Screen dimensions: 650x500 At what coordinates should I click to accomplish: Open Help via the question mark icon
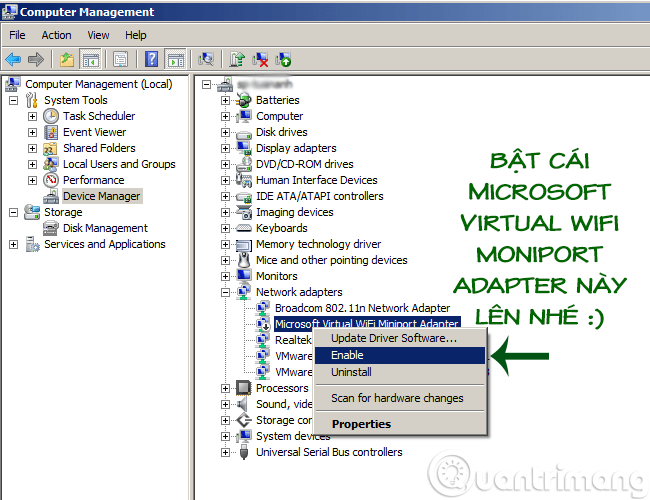point(151,59)
